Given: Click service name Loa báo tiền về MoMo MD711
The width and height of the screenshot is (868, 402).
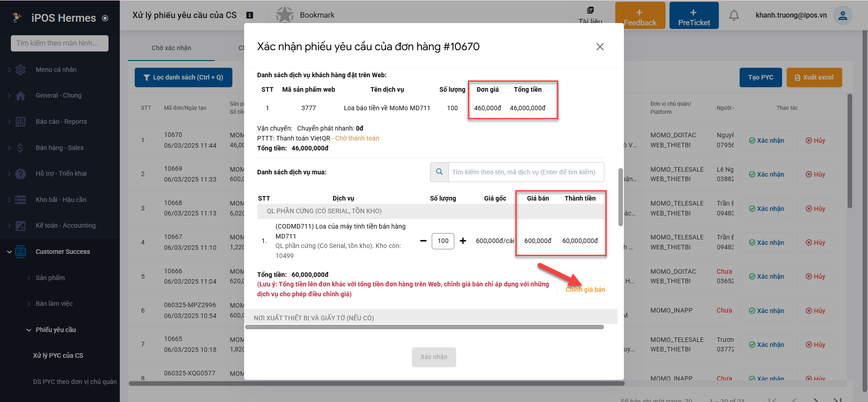Looking at the screenshot, I should [x=387, y=108].
